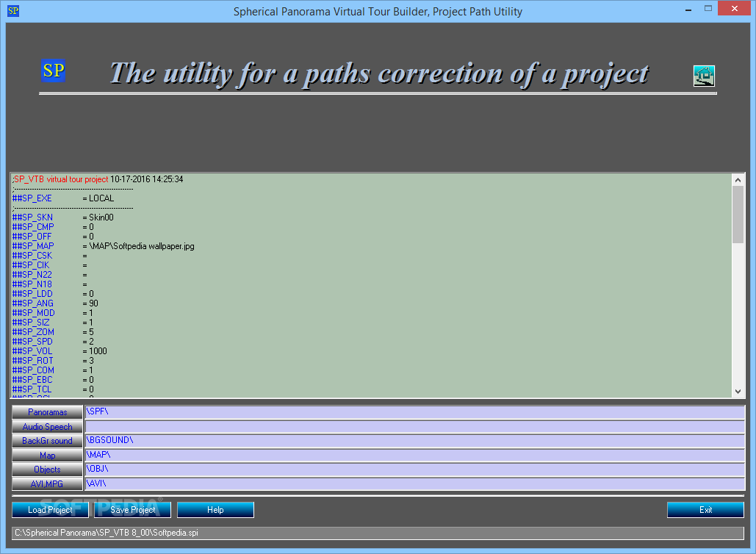Click the ##SP_VOL = 1000 line
This screenshot has width=756, height=554.
(x=60, y=351)
